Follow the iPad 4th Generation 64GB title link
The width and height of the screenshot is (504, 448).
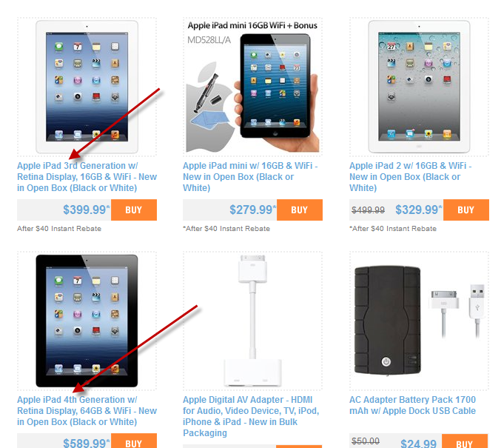[x=87, y=411]
